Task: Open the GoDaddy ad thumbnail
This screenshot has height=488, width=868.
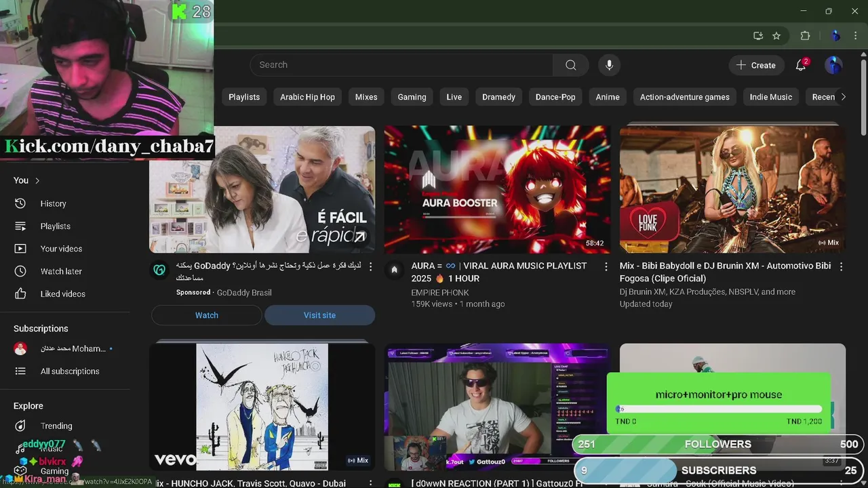Action: click(262, 189)
